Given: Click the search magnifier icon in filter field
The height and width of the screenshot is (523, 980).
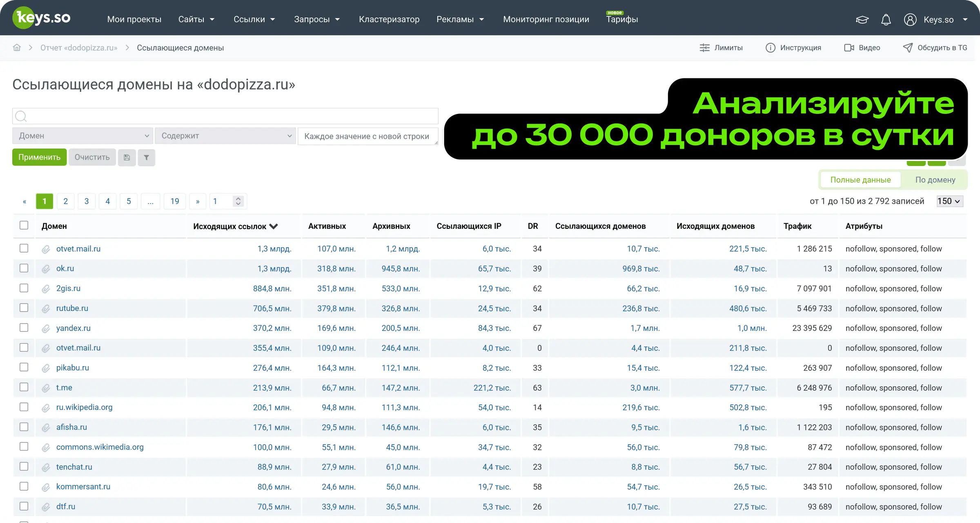Looking at the screenshot, I should click(x=21, y=116).
